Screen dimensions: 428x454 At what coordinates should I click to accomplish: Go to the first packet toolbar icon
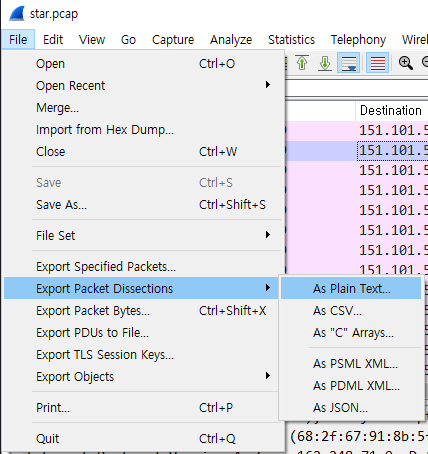(x=302, y=63)
